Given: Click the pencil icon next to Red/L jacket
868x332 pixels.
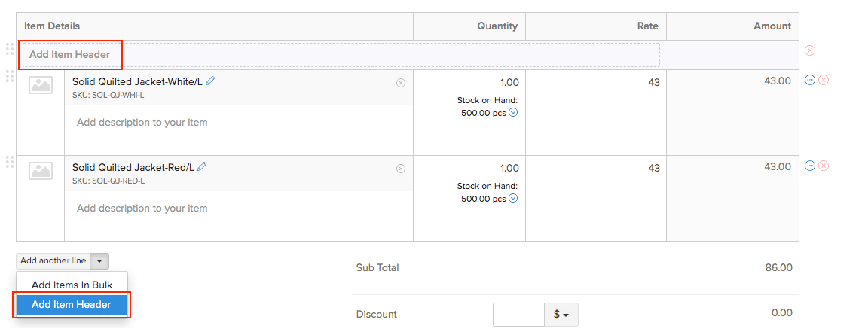Looking at the screenshot, I should point(202,167).
